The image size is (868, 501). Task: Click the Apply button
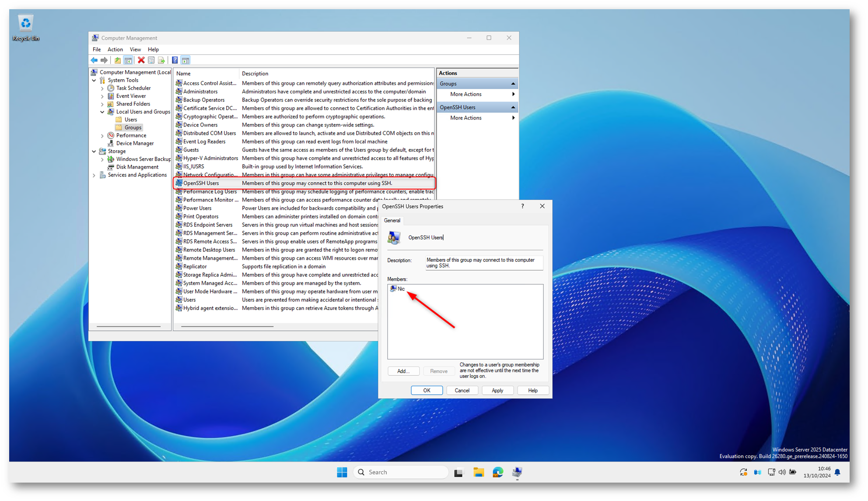coord(497,390)
